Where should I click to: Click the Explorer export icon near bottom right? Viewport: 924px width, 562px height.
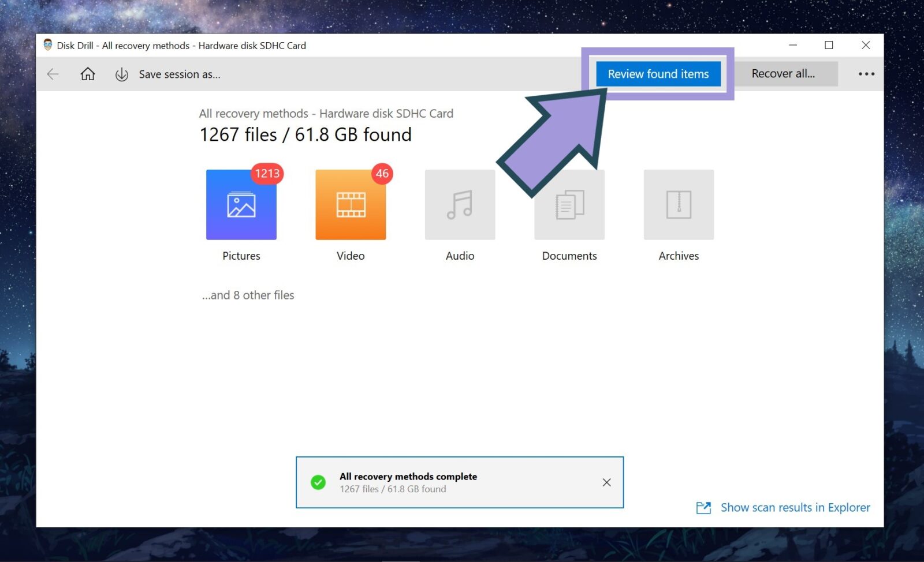(704, 508)
